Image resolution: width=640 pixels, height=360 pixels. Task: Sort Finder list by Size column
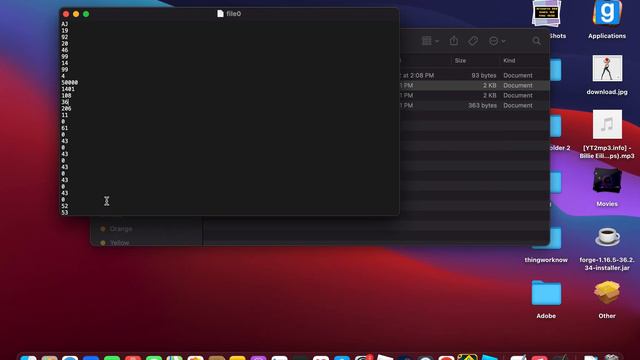[460, 60]
